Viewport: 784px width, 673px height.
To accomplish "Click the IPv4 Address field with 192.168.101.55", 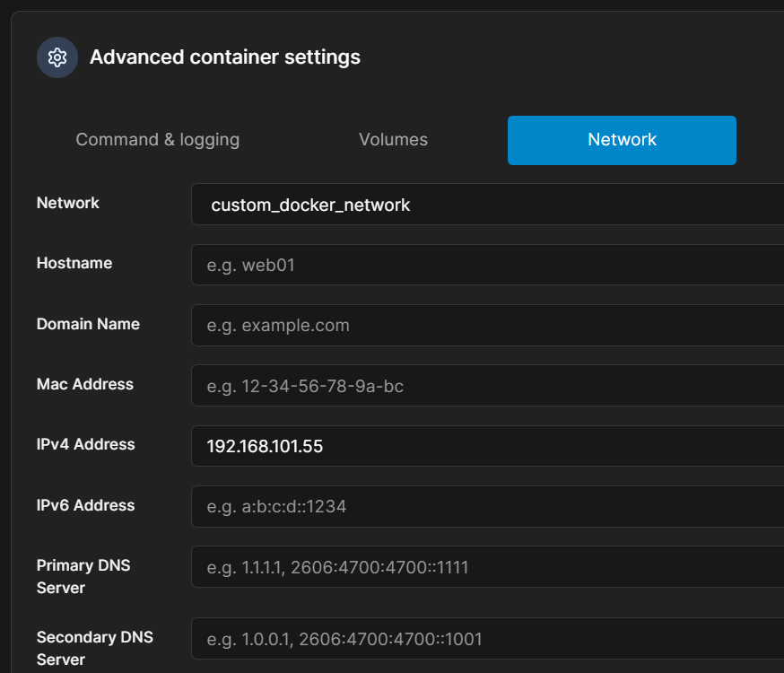I will click(x=487, y=446).
